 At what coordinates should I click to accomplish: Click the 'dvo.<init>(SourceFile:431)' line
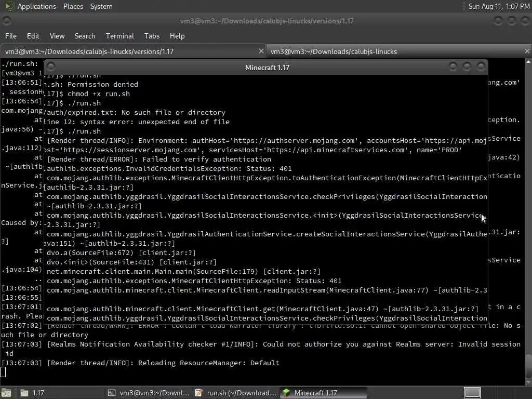(x=131, y=262)
